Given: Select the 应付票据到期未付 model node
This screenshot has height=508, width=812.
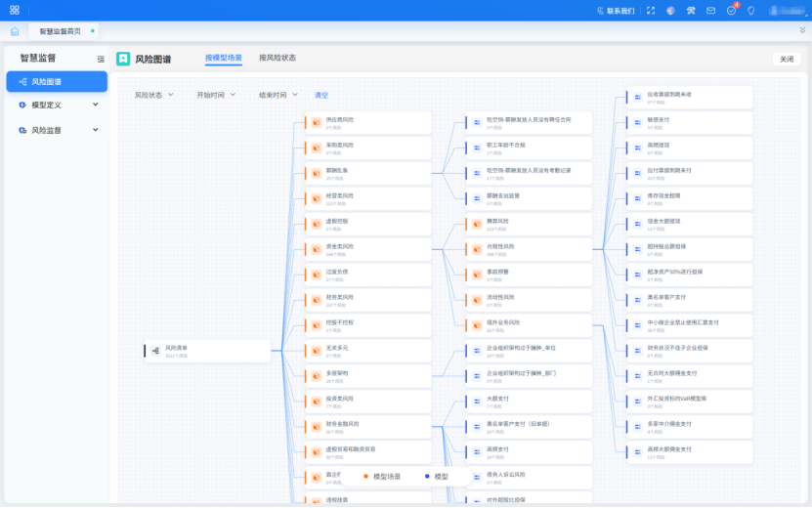Looking at the screenshot, I should pyautogui.click(x=689, y=174).
